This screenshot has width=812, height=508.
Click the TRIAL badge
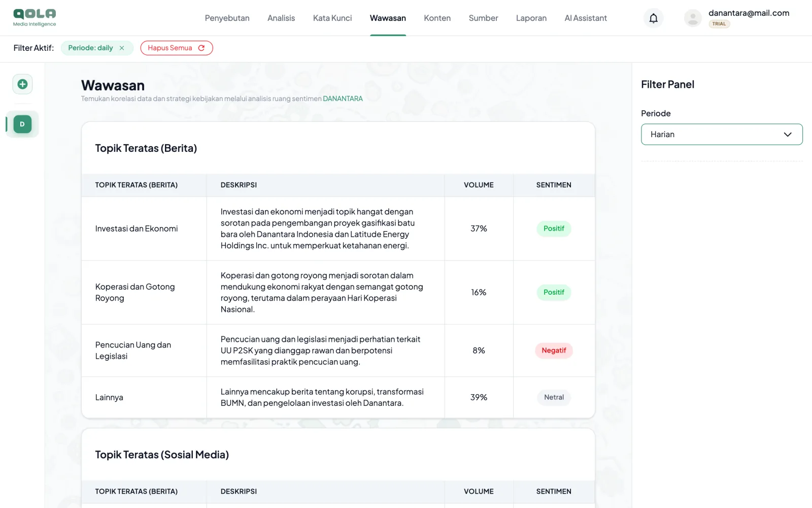tap(719, 24)
